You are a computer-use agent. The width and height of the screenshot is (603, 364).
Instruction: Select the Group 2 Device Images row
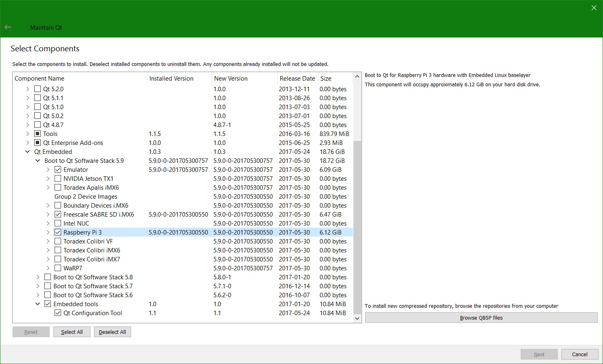183,196
